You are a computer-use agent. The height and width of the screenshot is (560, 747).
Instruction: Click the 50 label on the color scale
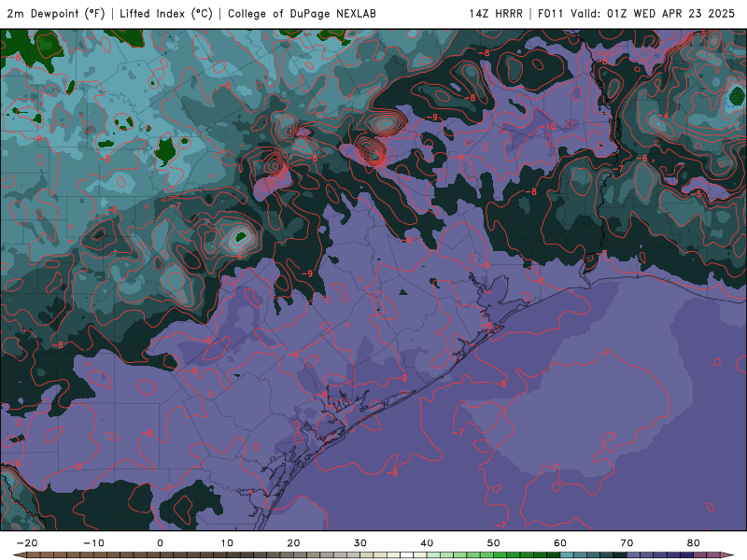[494, 543]
